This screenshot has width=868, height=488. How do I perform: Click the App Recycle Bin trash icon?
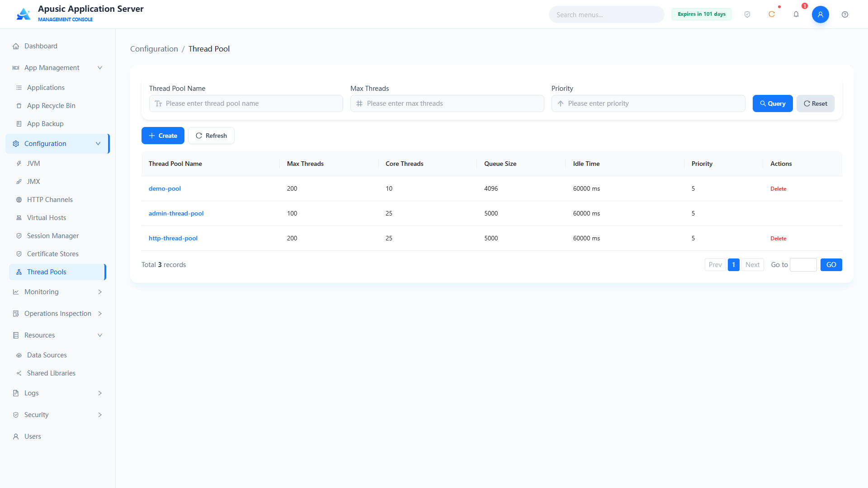click(x=19, y=106)
